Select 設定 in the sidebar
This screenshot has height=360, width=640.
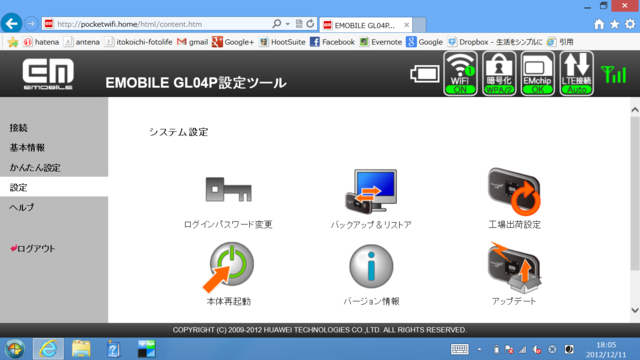54,187
